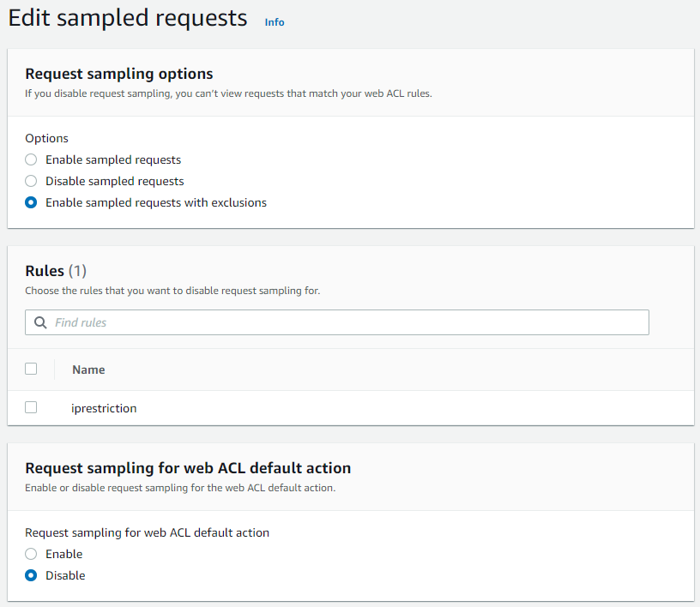The width and height of the screenshot is (700, 607).
Task: Click the Edit sampled requests page title
Action: [x=128, y=18]
